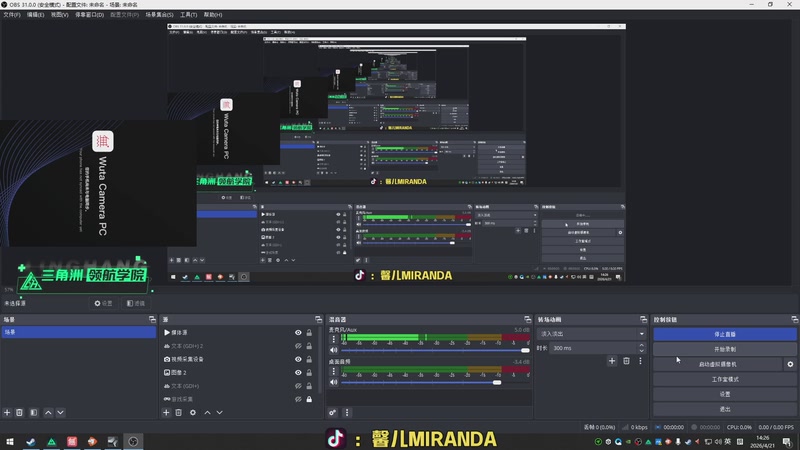Open 淡入淡出 transition type dropdown
The width and height of the screenshot is (800, 450).
591,334
